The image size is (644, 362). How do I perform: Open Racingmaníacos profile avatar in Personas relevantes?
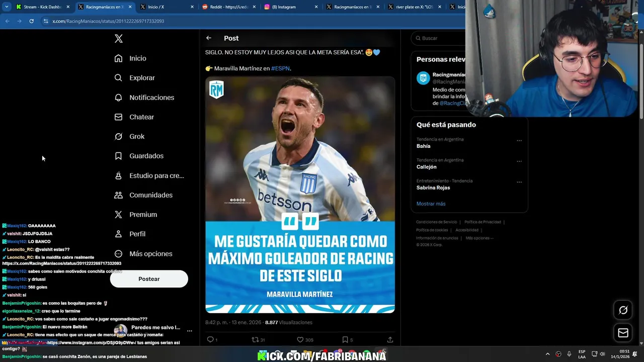423,78
